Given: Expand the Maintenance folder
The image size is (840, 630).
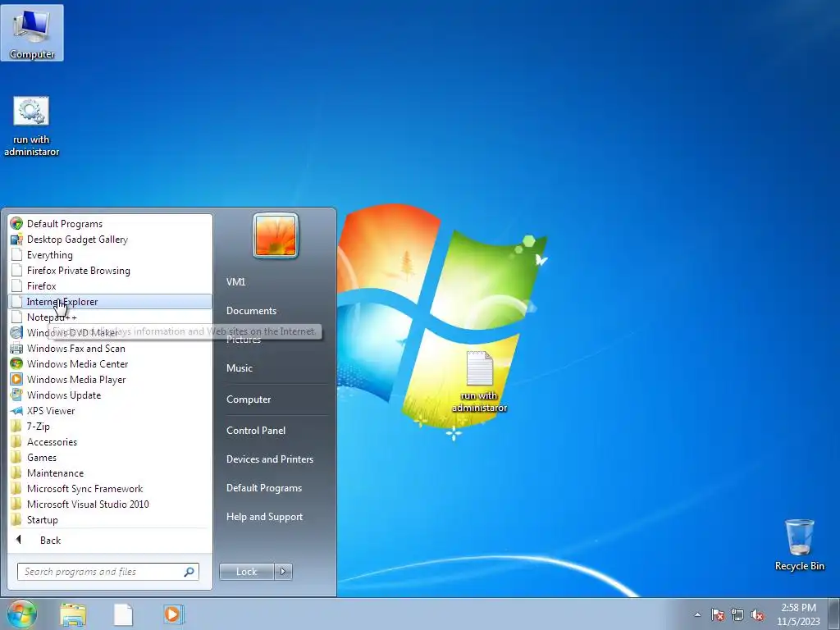Looking at the screenshot, I should (110, 472).
